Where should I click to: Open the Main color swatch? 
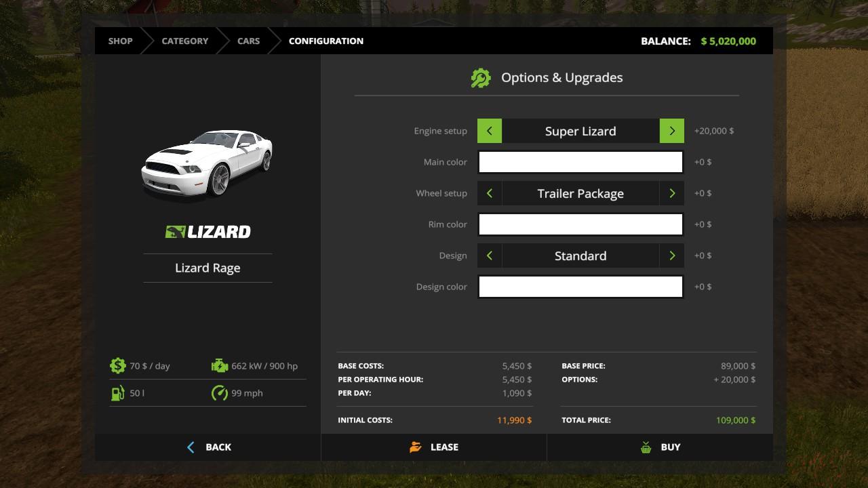point(580,162)
